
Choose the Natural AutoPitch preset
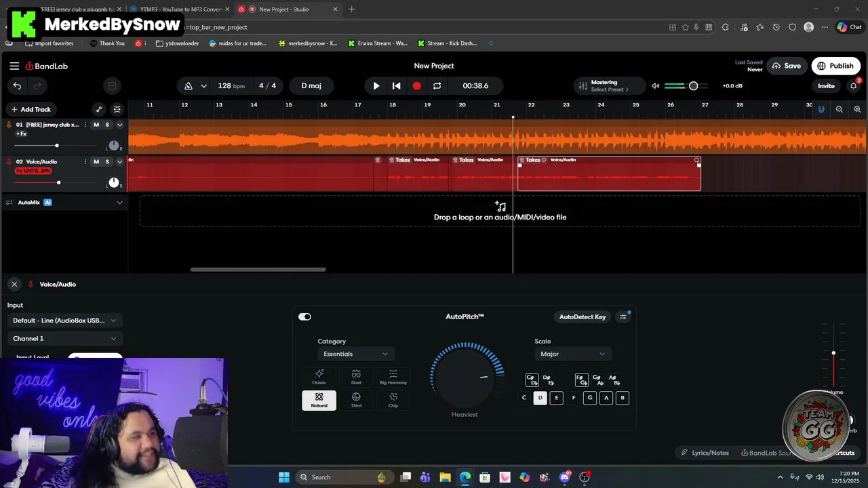tap(319, 400)
